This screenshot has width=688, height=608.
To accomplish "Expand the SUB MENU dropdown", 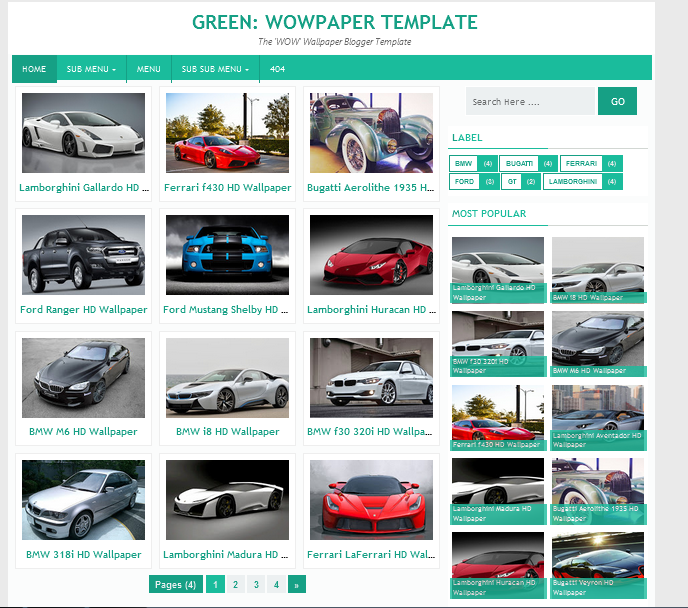I will click(x=91, y=69).
